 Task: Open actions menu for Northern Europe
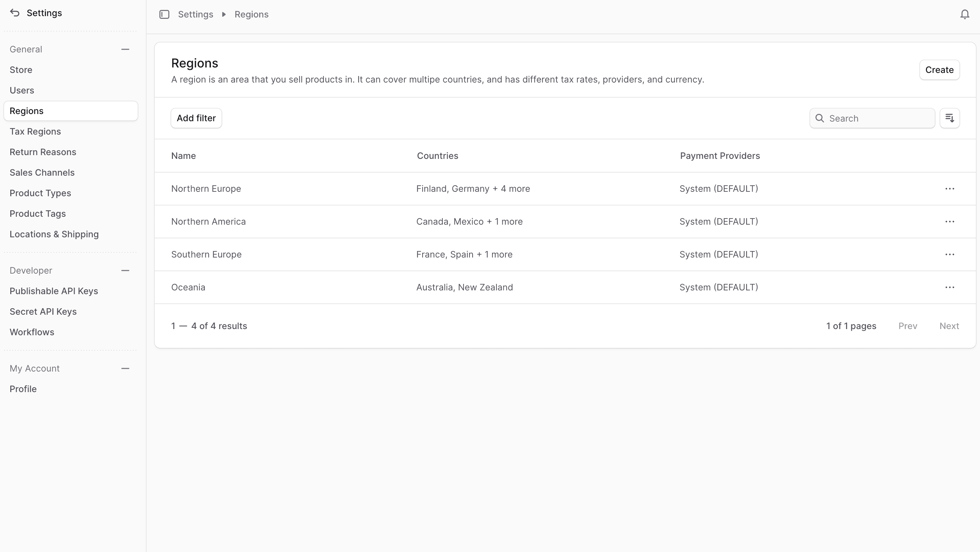pos(950,189)
